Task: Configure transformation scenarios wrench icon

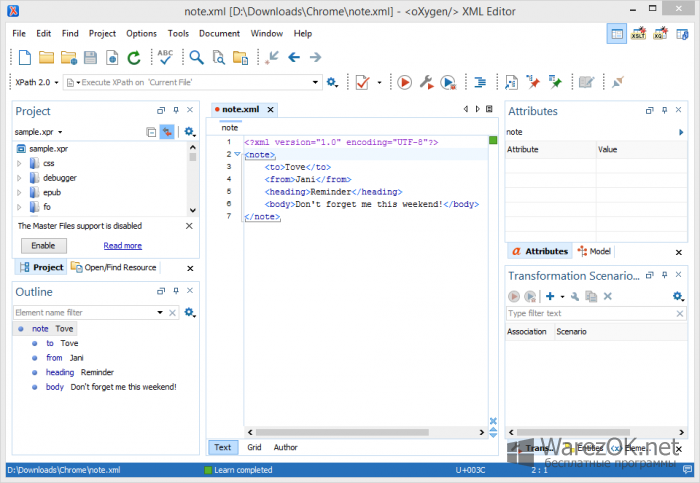Action: 426,83
